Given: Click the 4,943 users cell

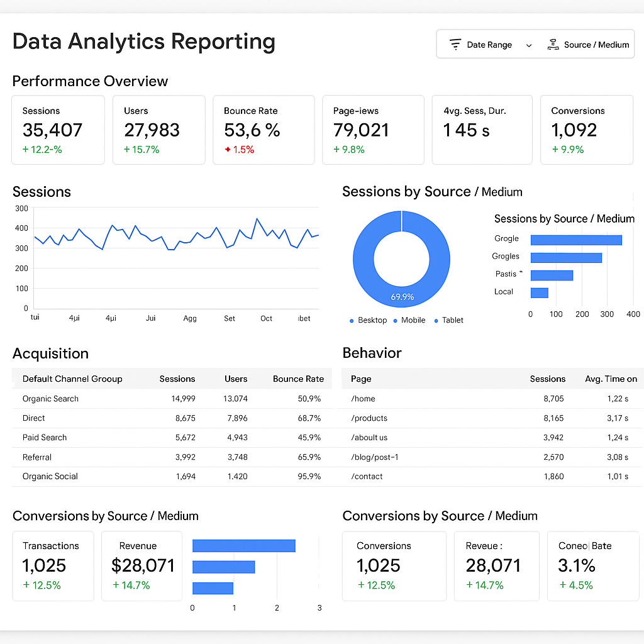Looking at the screenshot, I should (x=237, y=438).
